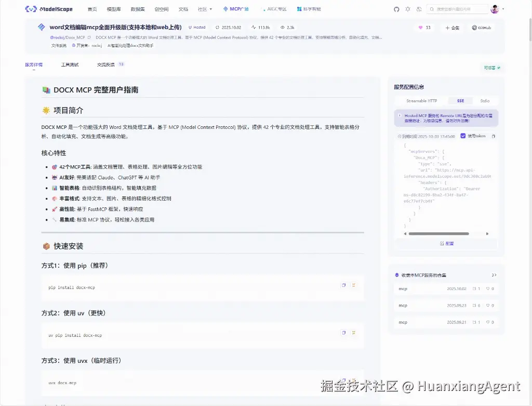
Task: Switch to the 工具测试 tab
Action: click(x=70, y=65)
